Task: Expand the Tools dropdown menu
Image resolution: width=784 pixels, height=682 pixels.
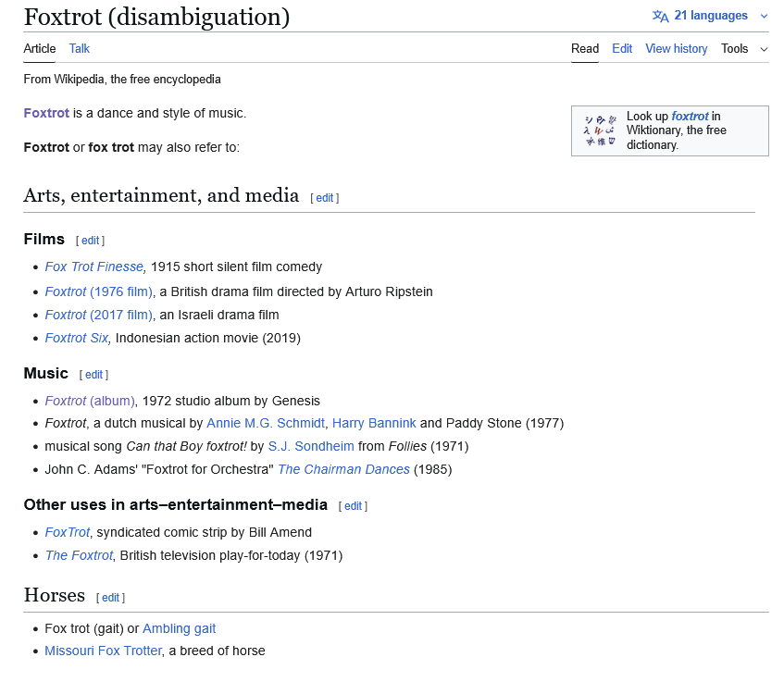Action: (744, 48)
